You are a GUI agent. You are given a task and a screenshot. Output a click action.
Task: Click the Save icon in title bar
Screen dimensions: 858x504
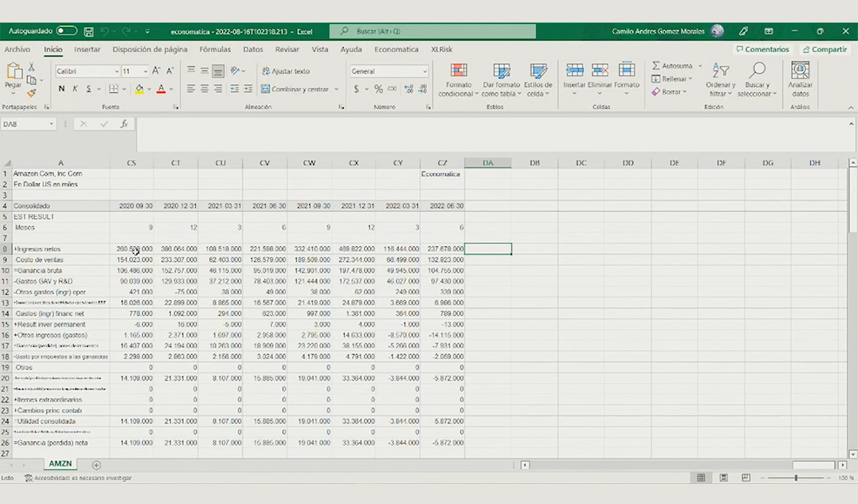(x=89, y=32)
